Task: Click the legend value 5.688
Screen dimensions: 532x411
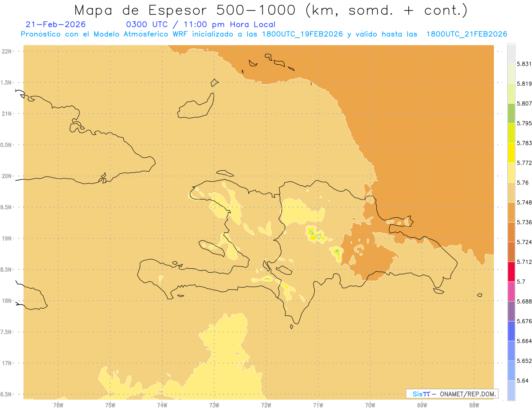Action: coord(524,301)
